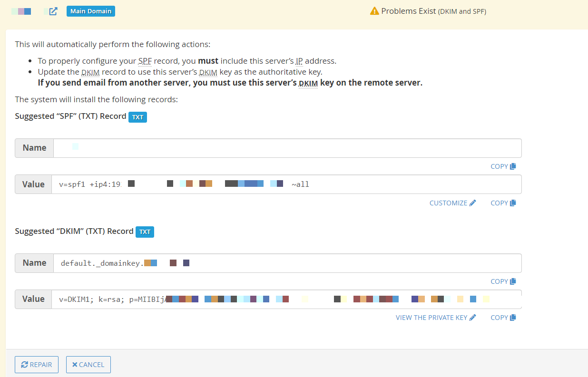Click the copy icon under the SPF Name field
588x377 pixels.
coord(512,166)
